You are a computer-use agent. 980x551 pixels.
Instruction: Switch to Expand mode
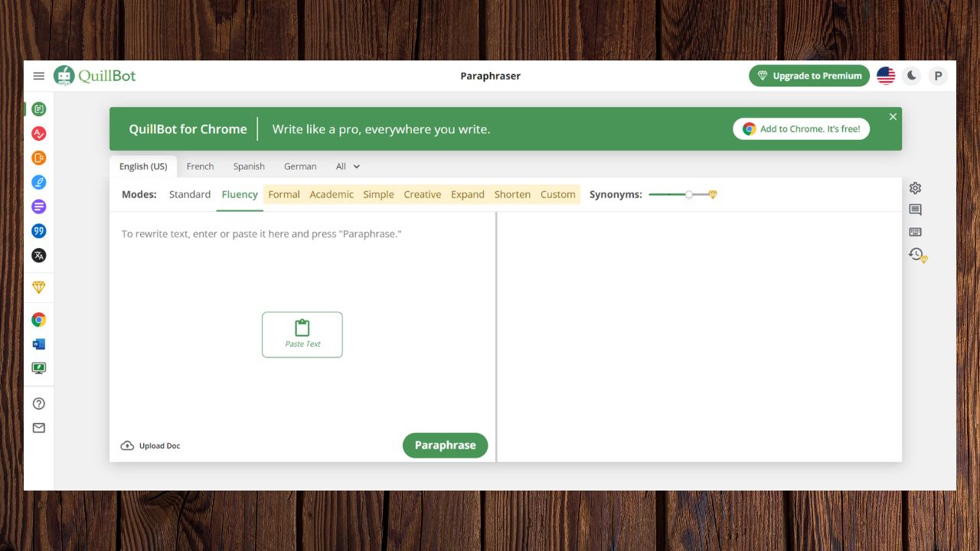tap(468, 194)
